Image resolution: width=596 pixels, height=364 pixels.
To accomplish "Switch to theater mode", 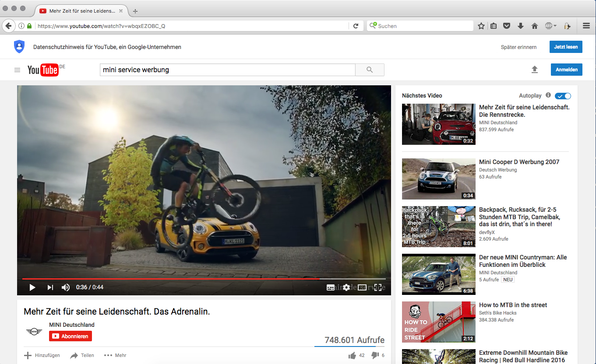I will (x=362, y=287).
